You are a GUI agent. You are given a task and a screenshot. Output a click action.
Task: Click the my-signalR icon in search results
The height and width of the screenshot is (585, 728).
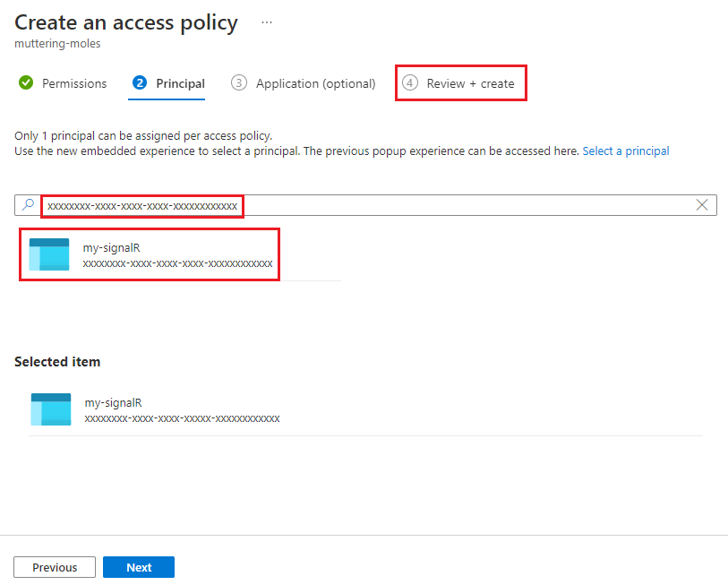pos(49,254)
